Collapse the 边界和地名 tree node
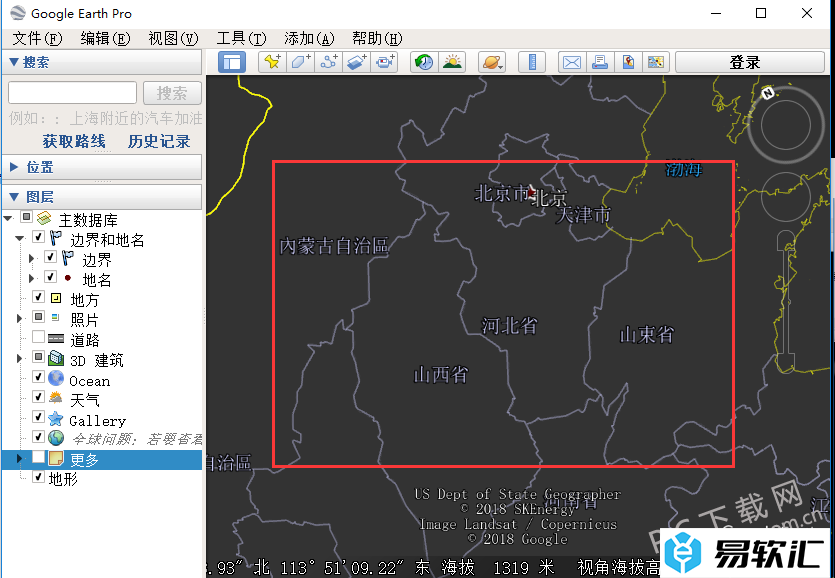The width and height of the screenshot is (835, 578). [20, 238]
